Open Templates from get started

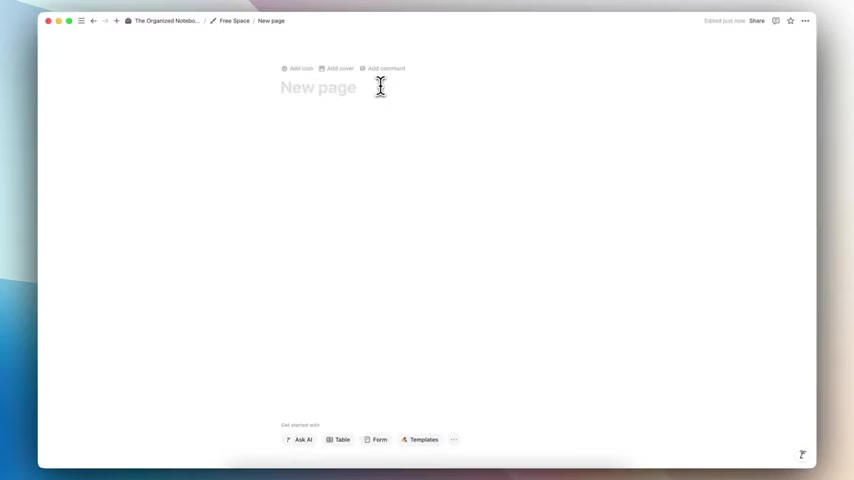(420, 440)
